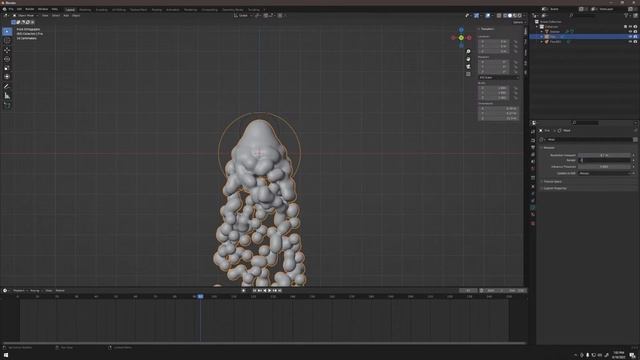
Task: Open the XYZ Euler rotation mode dropdown
Action: [x=498, y=78]
